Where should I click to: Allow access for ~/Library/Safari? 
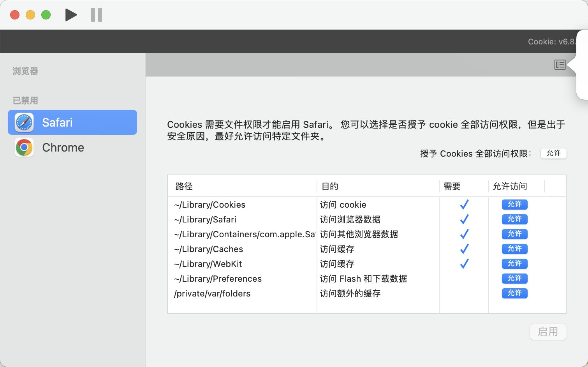514,219
